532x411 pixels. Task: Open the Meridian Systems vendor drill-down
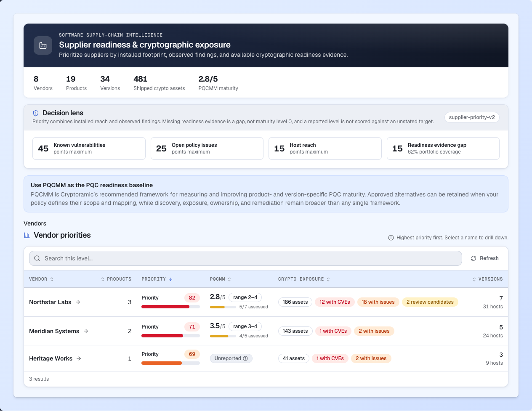[59, 331]
